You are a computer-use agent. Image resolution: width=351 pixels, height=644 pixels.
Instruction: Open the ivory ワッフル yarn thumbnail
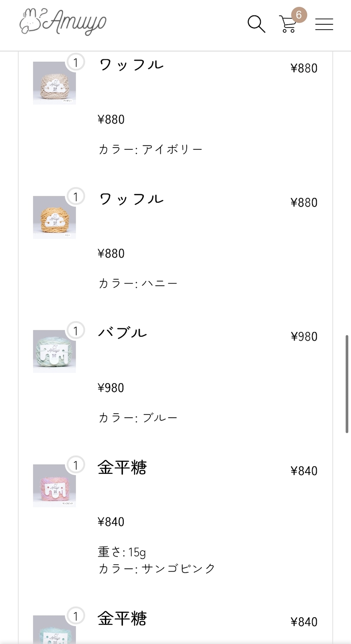coord(54,83)
